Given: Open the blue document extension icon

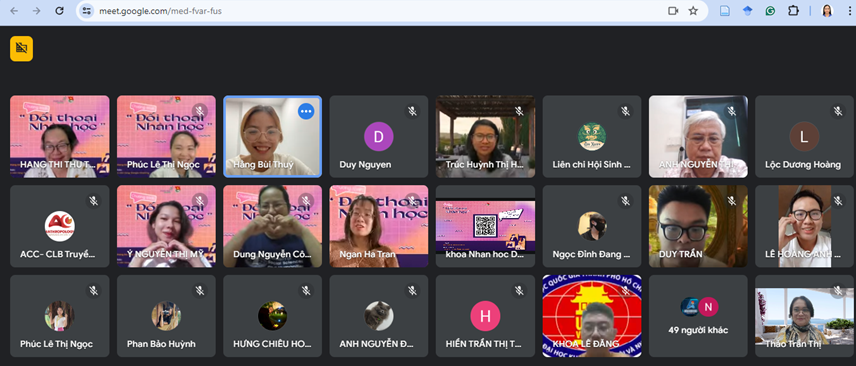Looking at the screenshot, I should click(725, 11).
